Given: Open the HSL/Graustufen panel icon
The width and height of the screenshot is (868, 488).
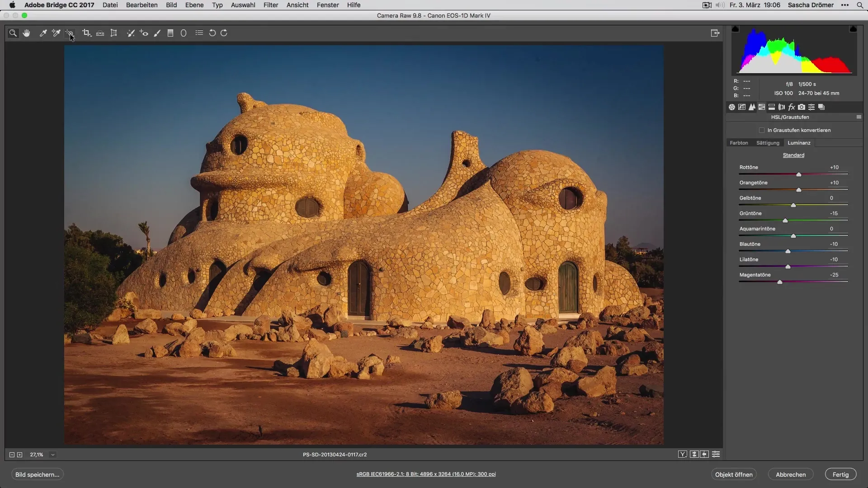Looking at the screenshot, I should [762, 107].
